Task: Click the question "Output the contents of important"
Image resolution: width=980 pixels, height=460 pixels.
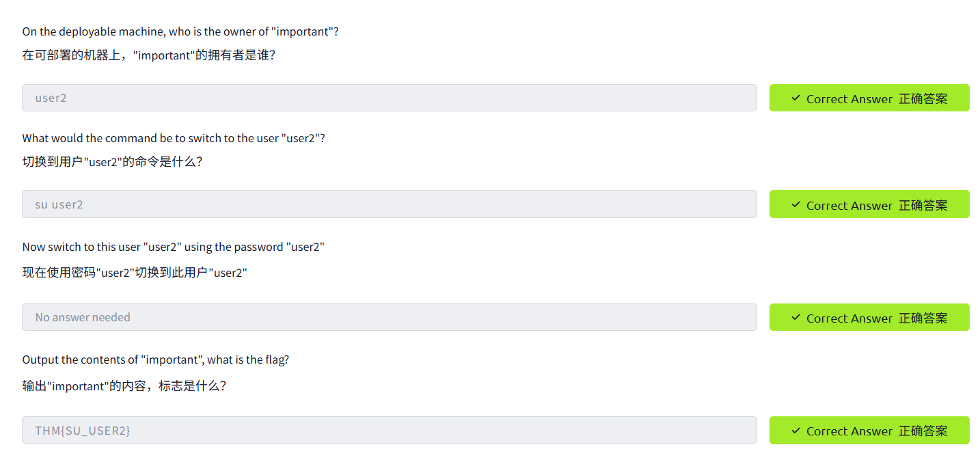Action: 155,360
